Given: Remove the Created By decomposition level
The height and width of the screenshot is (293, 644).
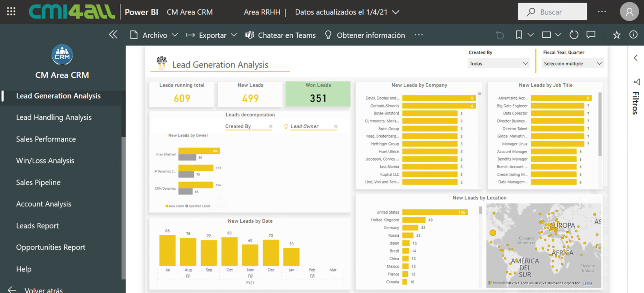Looking at the screenshot, I should 271,126.
